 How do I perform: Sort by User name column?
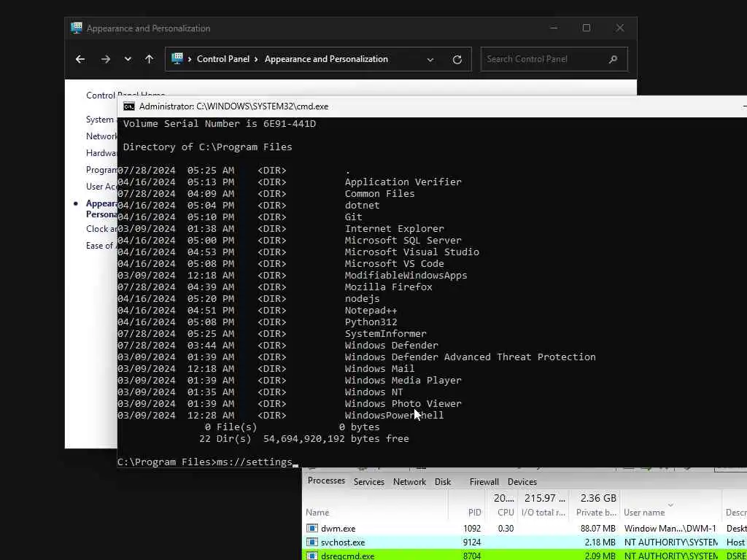[644, 513]
